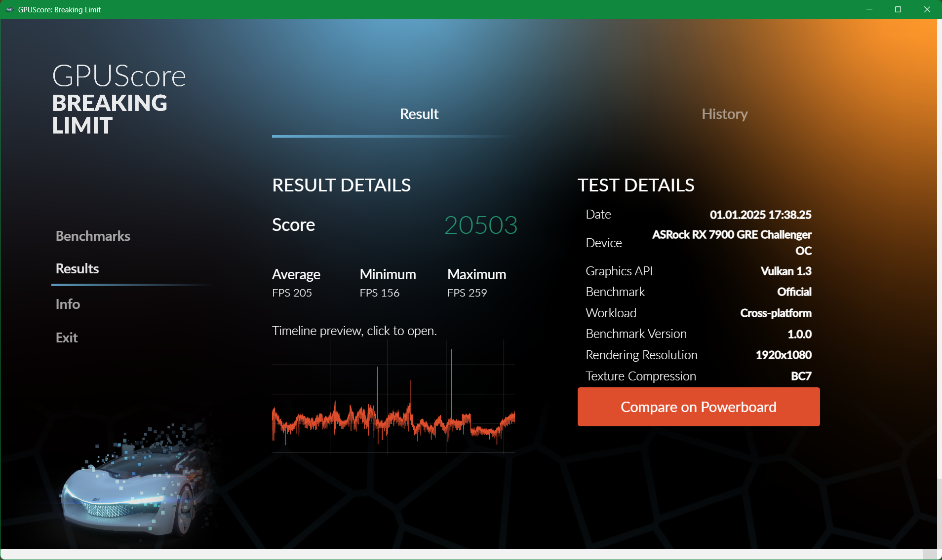The height and width of the screenshot is (560, 942).
Task: Click the RESULT DETAILS heading
Action: [x=341, y=186]
